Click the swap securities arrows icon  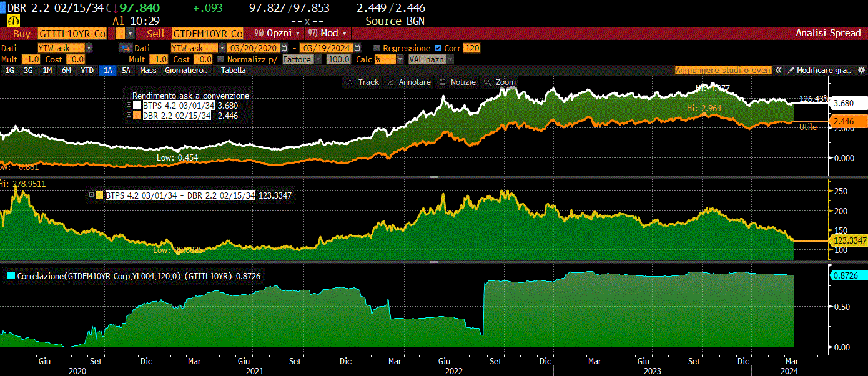pos(125,48)
